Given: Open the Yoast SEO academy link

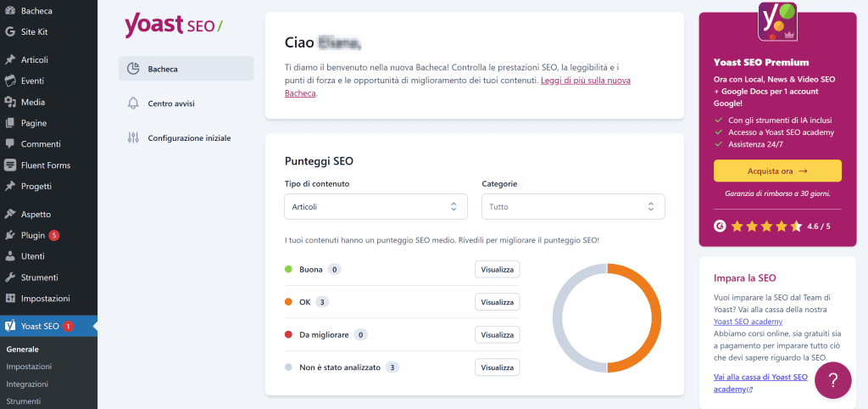Looking at the screenshot, I should 748,321.
